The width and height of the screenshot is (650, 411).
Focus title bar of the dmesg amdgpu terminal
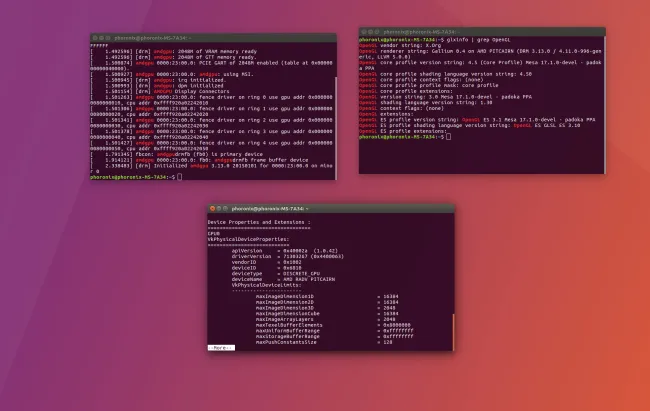coord(213,38)
